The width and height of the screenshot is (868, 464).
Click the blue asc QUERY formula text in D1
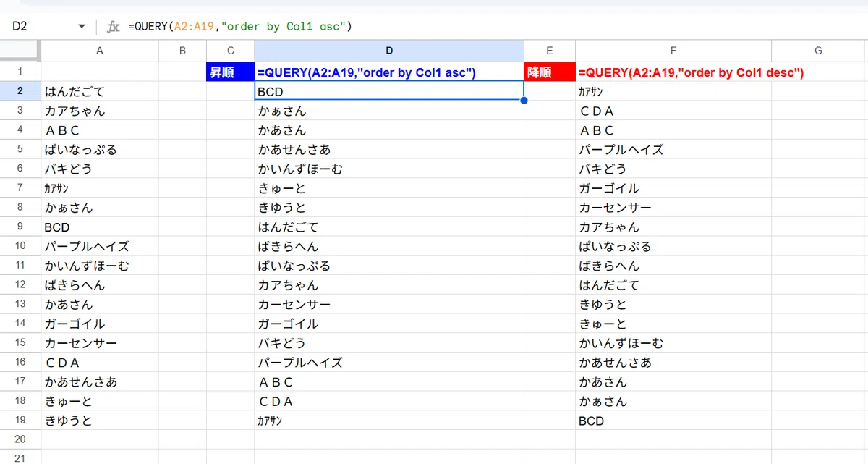click(x=367, y=72)
